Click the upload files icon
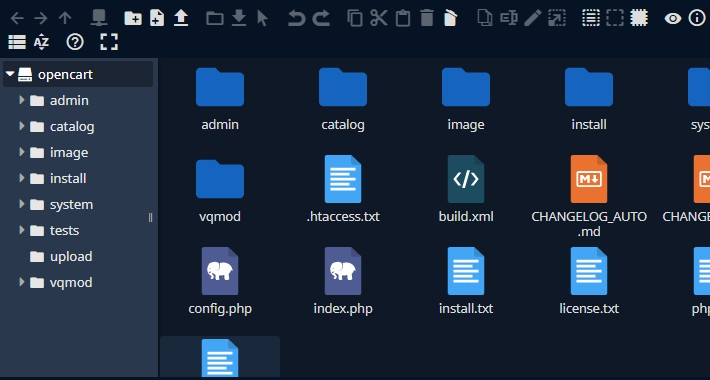The image size is (710, 380). pos(181,18)
